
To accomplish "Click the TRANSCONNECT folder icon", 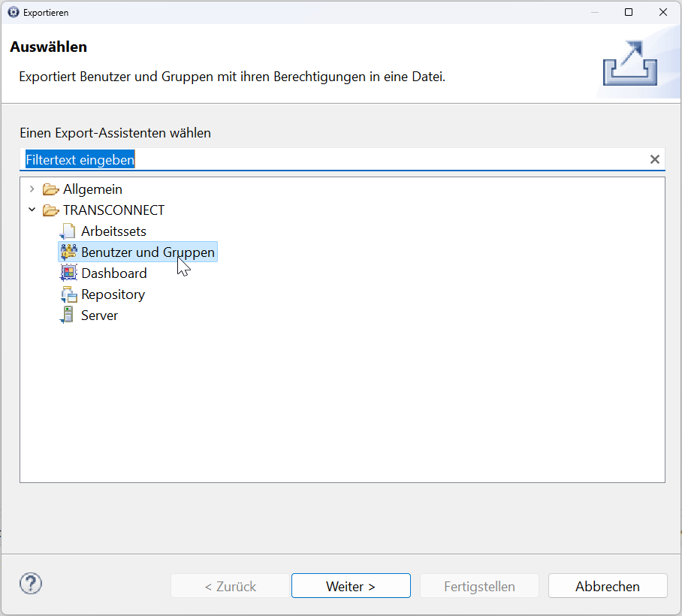I will point(50,210).
